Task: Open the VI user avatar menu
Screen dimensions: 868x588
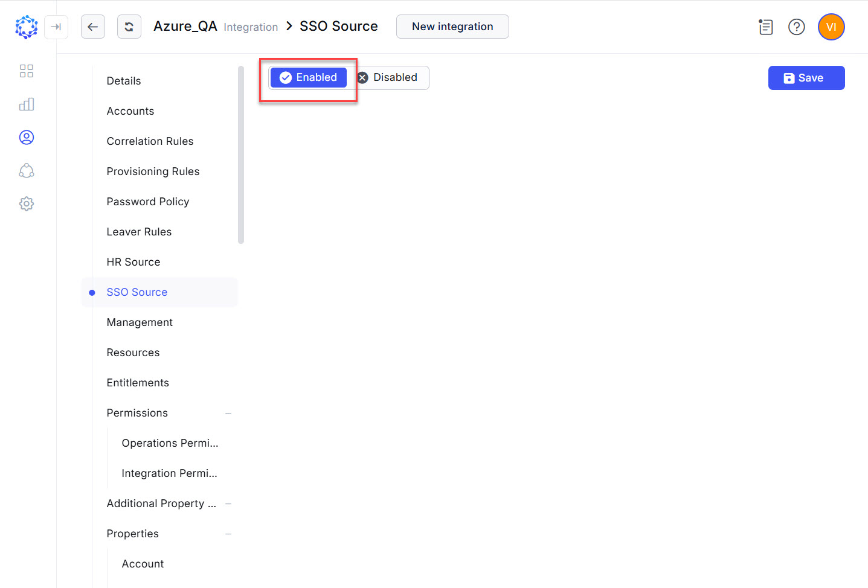Action: [x=831, y=27]
